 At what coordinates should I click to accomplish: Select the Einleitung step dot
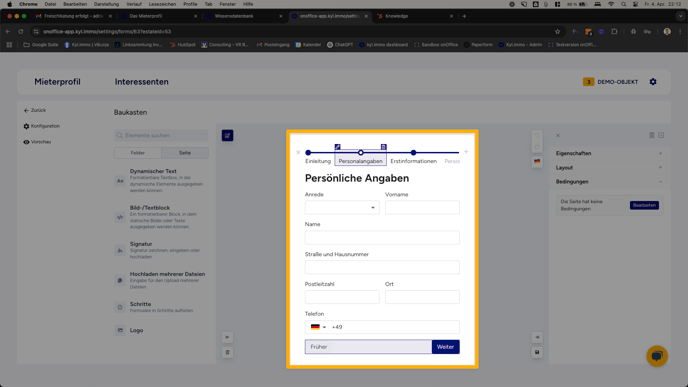[x=308, y=153]
